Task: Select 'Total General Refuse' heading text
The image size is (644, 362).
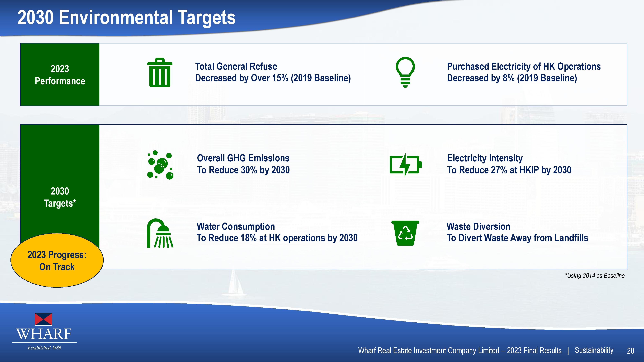Action: coord(236,66)
